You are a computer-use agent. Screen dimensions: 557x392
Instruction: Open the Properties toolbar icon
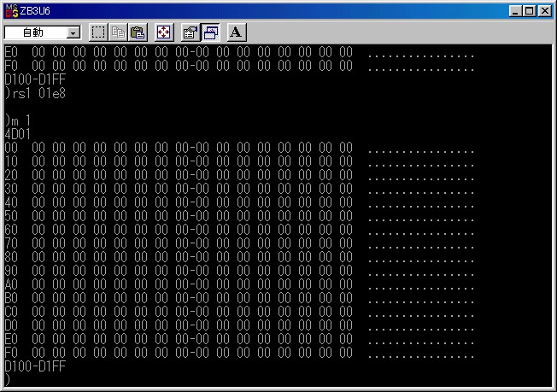[190, 32]
